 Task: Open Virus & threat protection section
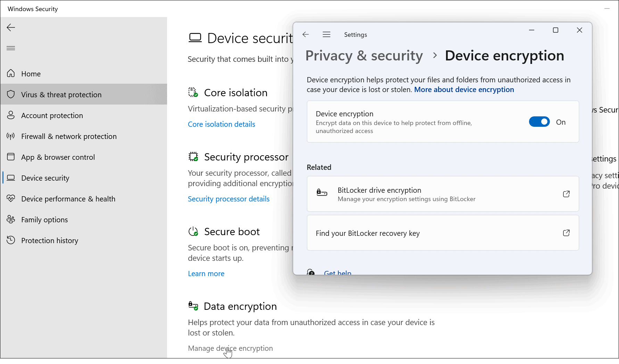pyautogui.click(x=84, y=94)
